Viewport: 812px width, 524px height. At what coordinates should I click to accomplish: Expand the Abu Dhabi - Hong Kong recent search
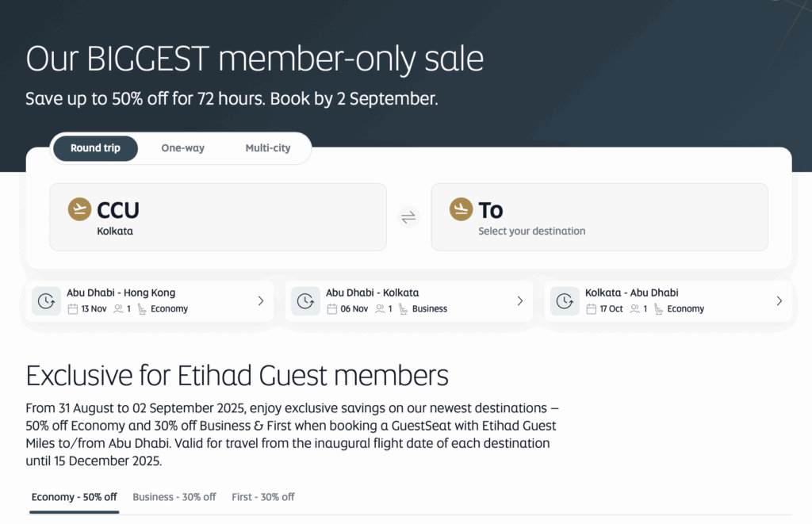tap(260, 300)
